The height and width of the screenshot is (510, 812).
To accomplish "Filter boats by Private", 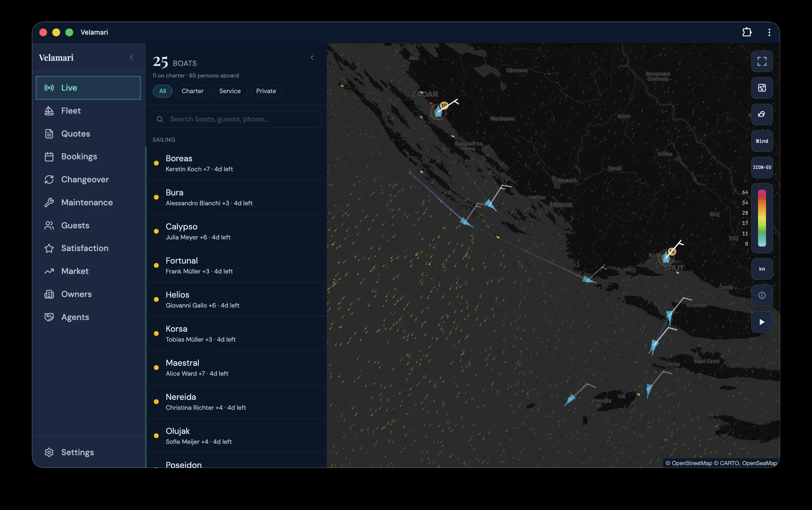I will click(266, 91).
